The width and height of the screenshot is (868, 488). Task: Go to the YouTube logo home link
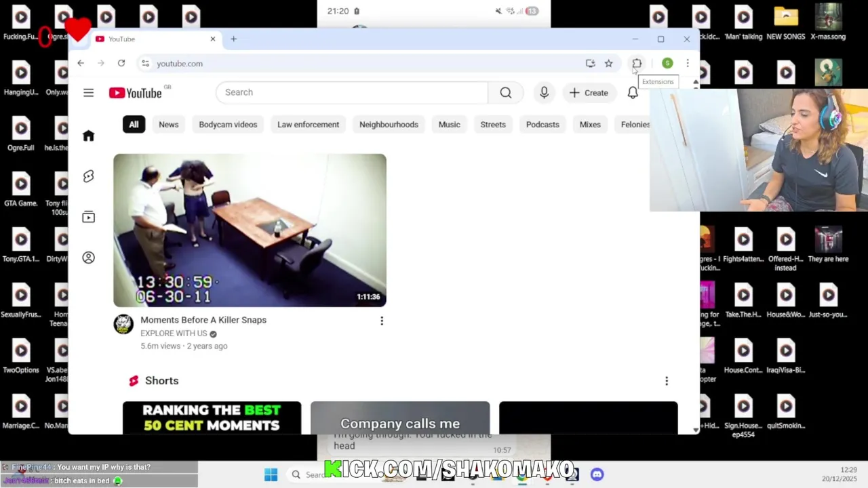[136, 93]
